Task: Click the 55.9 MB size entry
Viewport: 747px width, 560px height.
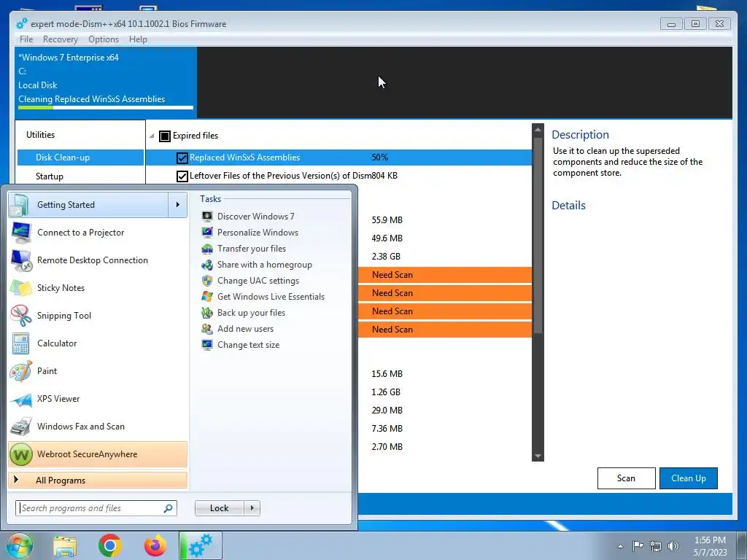Action: tap(387, 220)
